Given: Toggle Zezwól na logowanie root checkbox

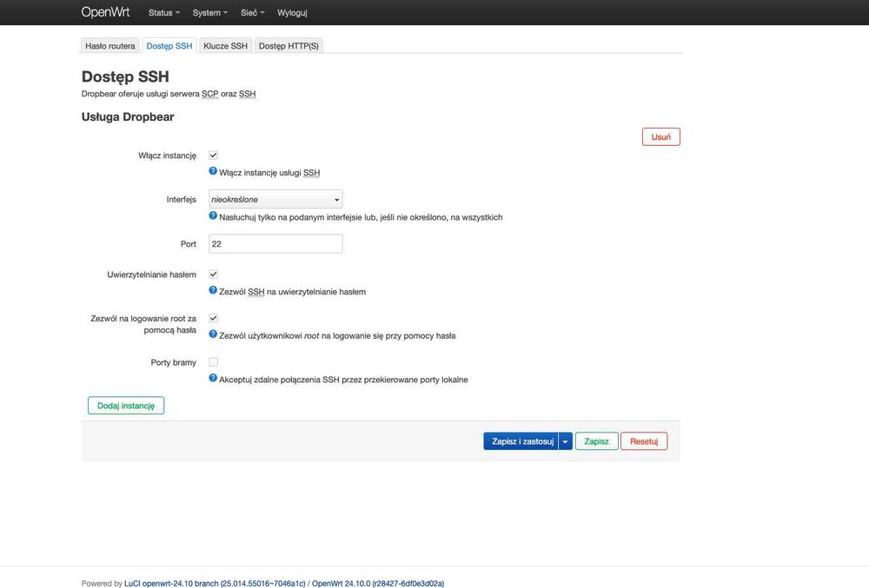Looking at the screenshot, I should [x=214, y=318].
